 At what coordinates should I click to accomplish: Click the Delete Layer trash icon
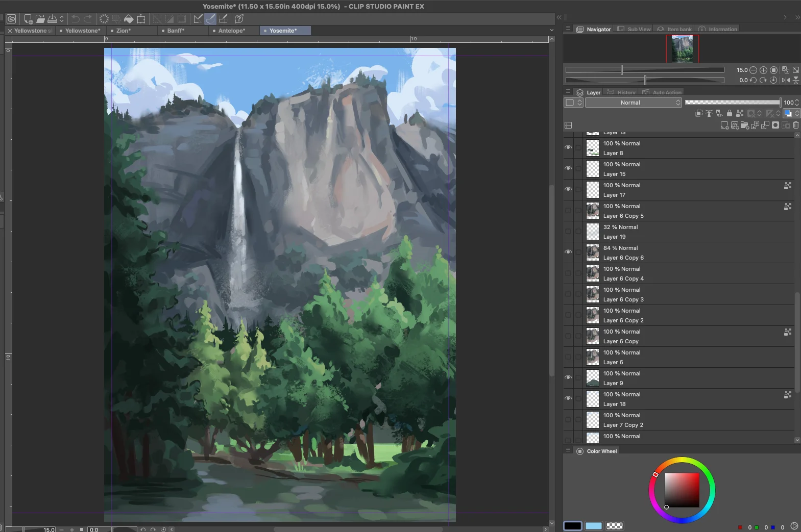796,125
